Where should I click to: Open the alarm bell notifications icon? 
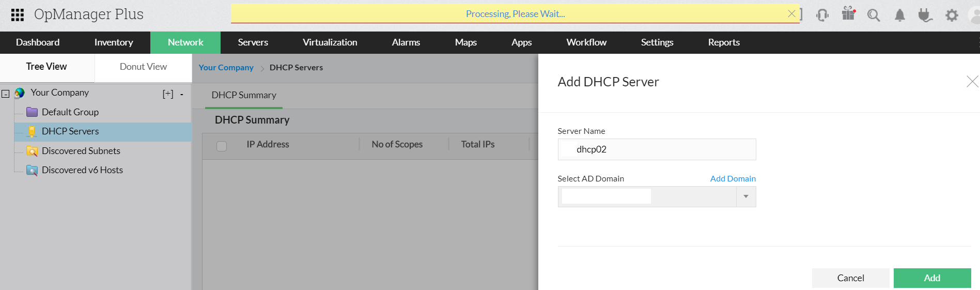(x=900, y=16)
